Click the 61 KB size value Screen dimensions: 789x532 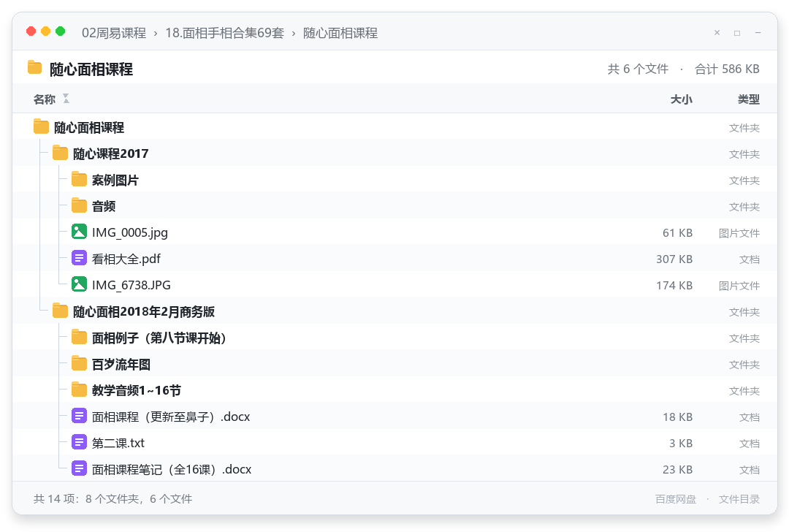[x=677, y=232]
